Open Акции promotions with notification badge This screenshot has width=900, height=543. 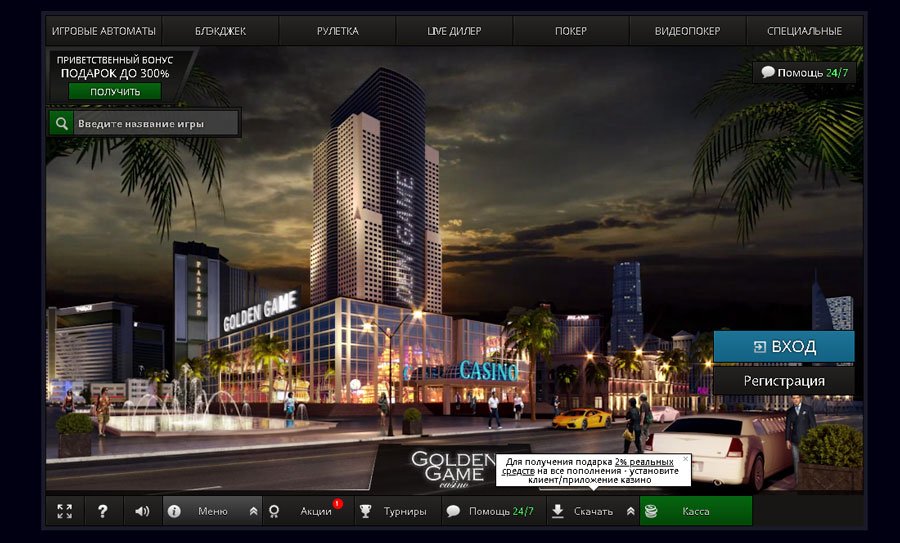308,511
